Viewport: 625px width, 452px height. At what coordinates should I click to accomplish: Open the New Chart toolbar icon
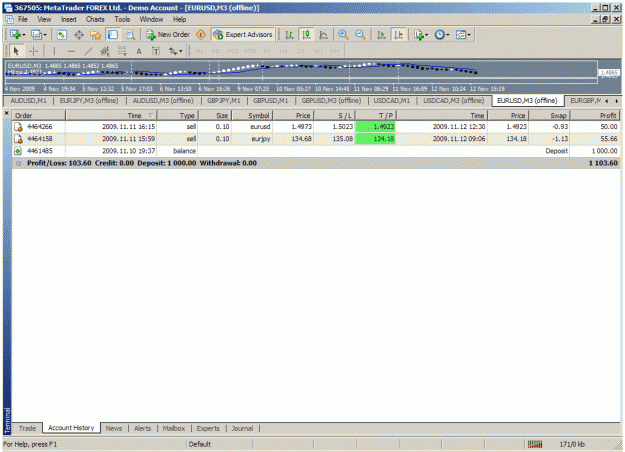pos(17,35)
